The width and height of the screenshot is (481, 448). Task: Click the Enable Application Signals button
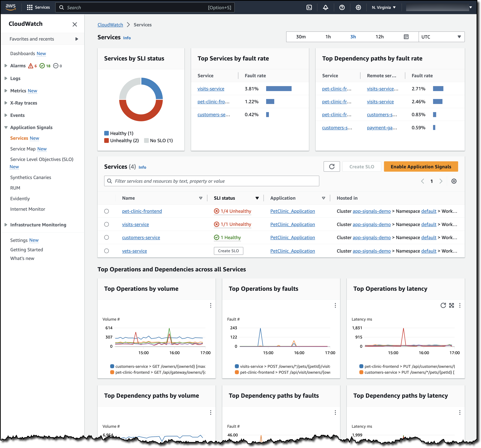pyautogui.click(x=421, y=166)
